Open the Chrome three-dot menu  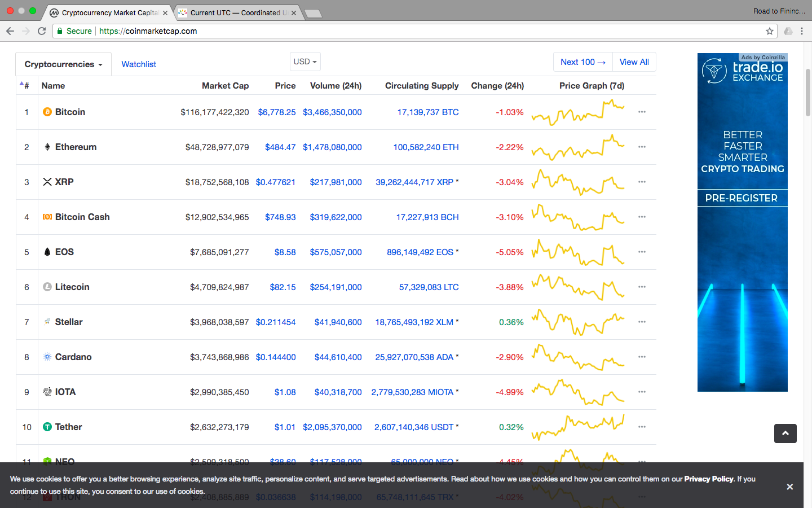(x=802, y=31)
